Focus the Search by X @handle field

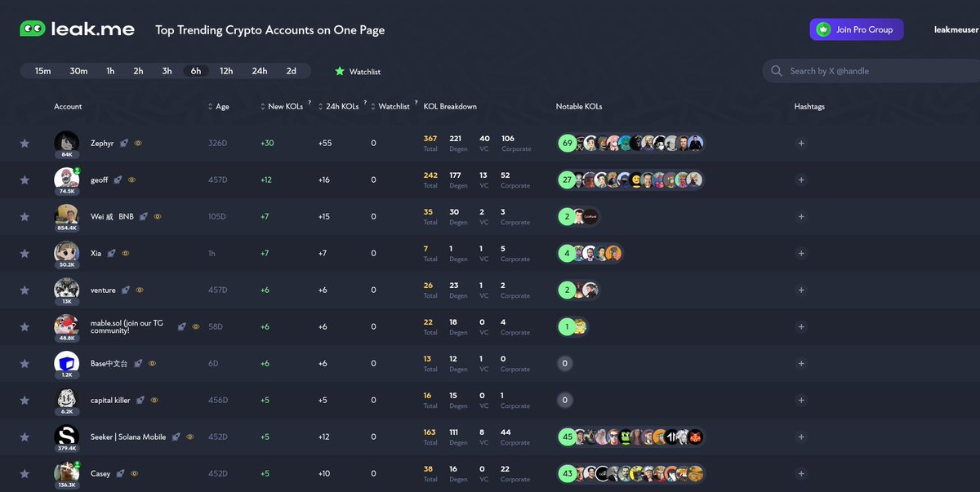point(874,71)
